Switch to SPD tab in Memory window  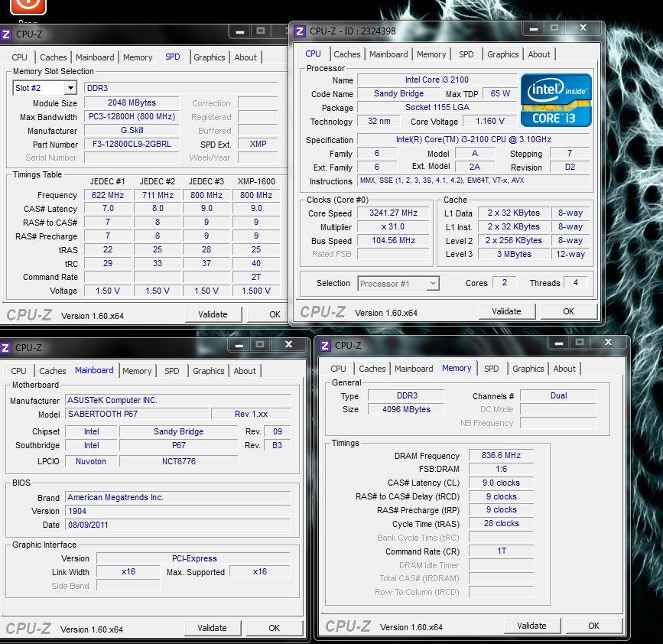492,369
